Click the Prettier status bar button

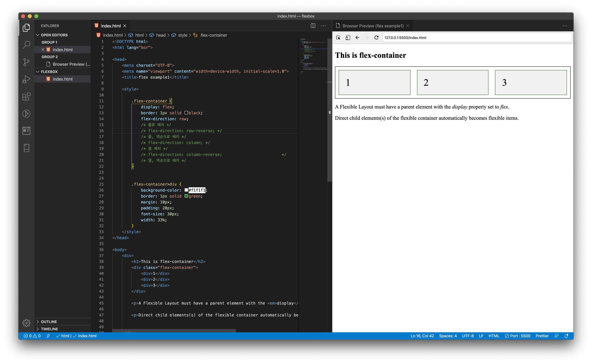[542, 336]
